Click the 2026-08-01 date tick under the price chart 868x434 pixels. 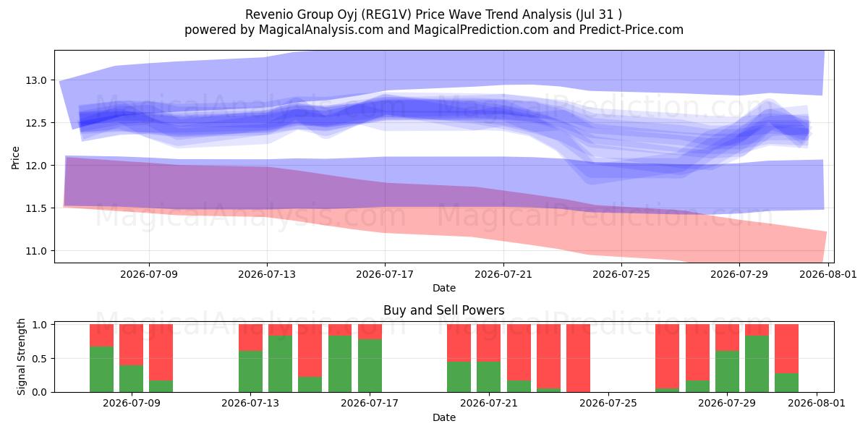pyautogui.click(x=827, y=273)
